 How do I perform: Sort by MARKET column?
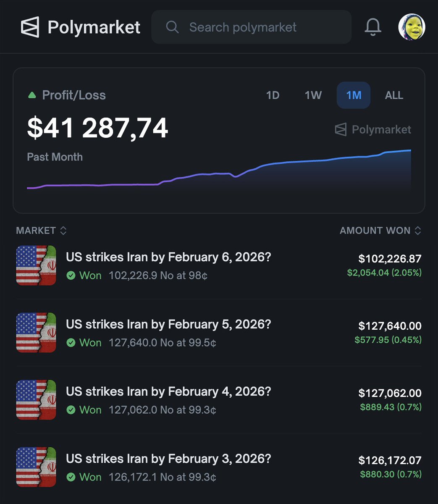tap(41, 230)
